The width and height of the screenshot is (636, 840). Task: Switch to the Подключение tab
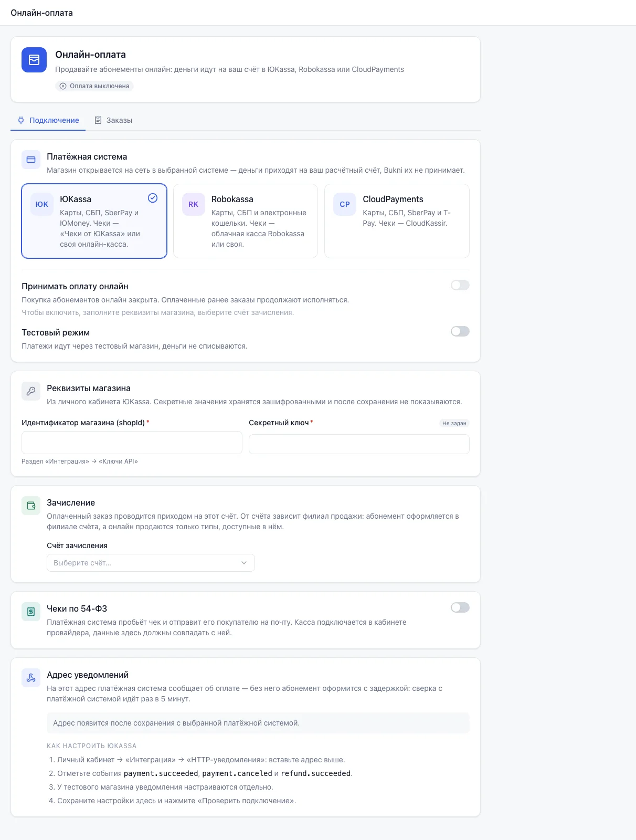click(x=48, y=120)
